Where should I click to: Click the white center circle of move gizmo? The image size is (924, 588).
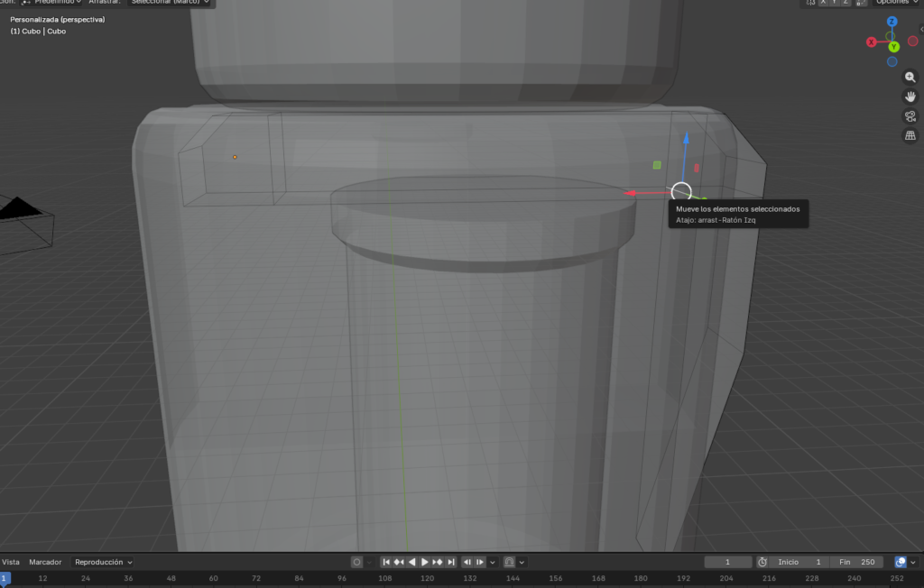681,192
